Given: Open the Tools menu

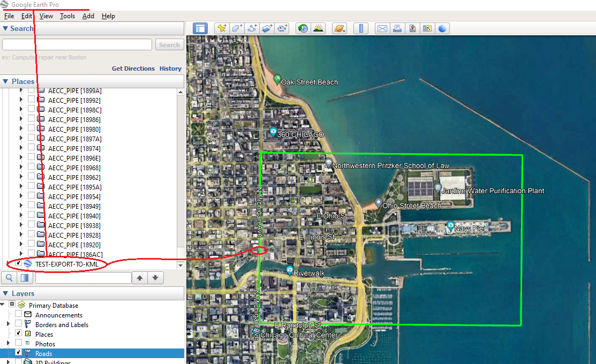Looking at the screenshot, I should [x=67, y=16].
